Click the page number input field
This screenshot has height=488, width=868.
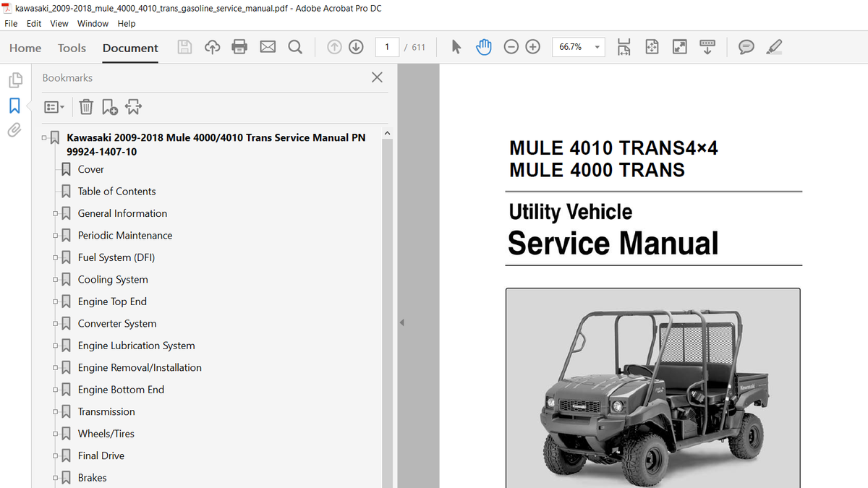[387, 47]
